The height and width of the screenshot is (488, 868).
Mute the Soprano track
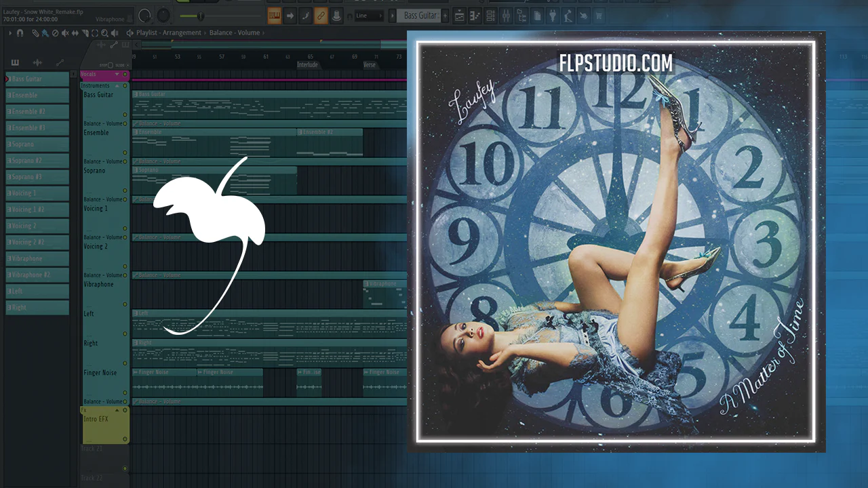(x=125, y=190)
